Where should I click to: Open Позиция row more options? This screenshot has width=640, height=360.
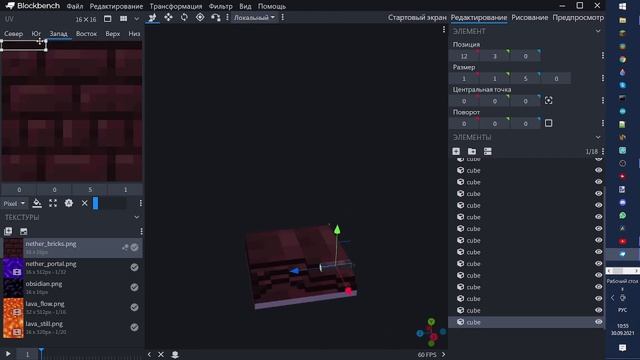(x=603, y=55)
